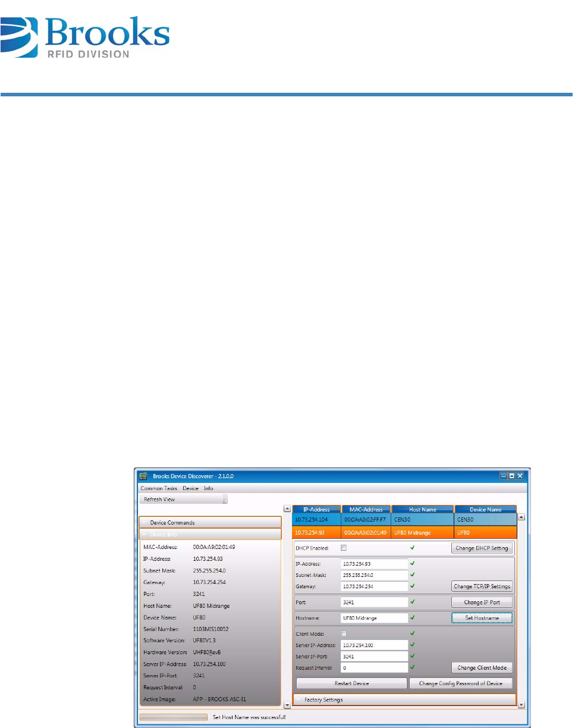
Task: Click the green checkmark beside Hostname field
Action: click(x=413, y=617)
